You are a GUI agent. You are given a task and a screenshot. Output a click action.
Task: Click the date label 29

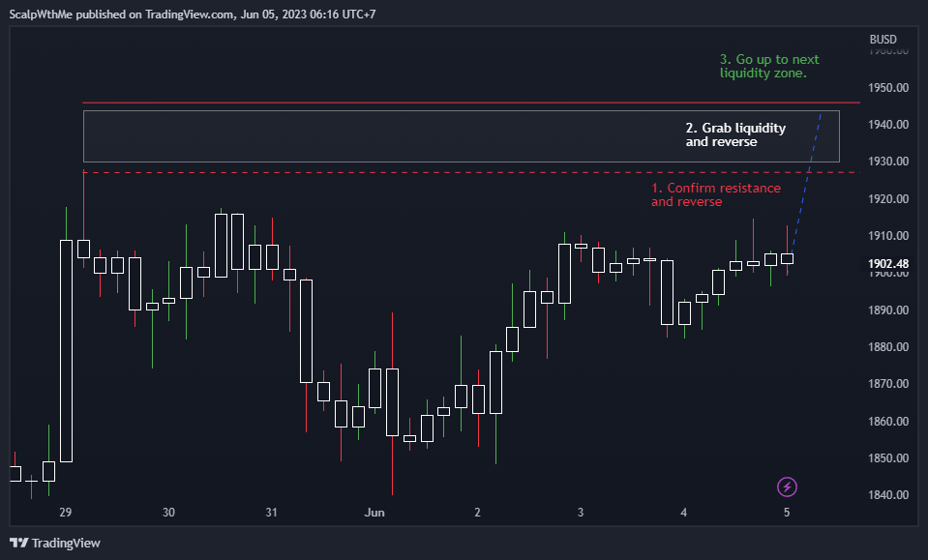pos(65,512)
